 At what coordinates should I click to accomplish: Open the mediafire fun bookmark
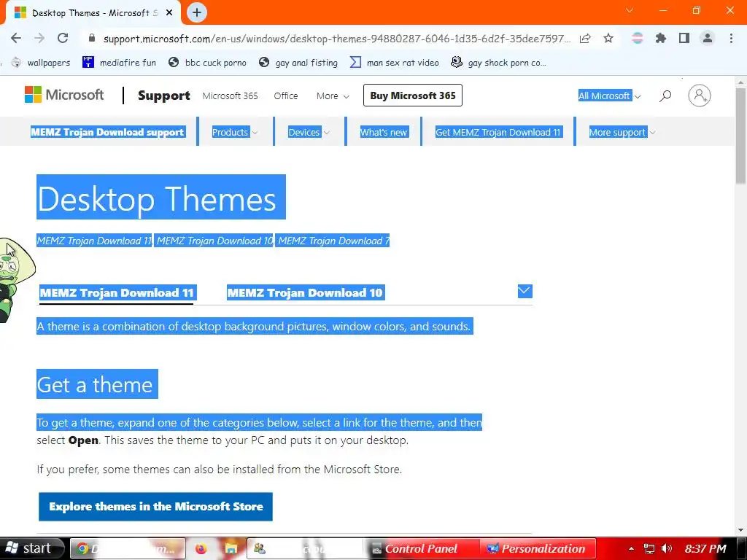click(120, 63)
